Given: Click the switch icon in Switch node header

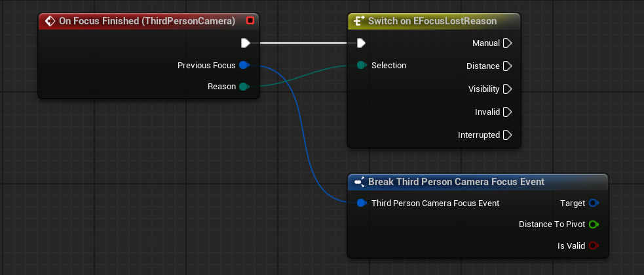Looking at the screenshot, I should coord(358,21).
